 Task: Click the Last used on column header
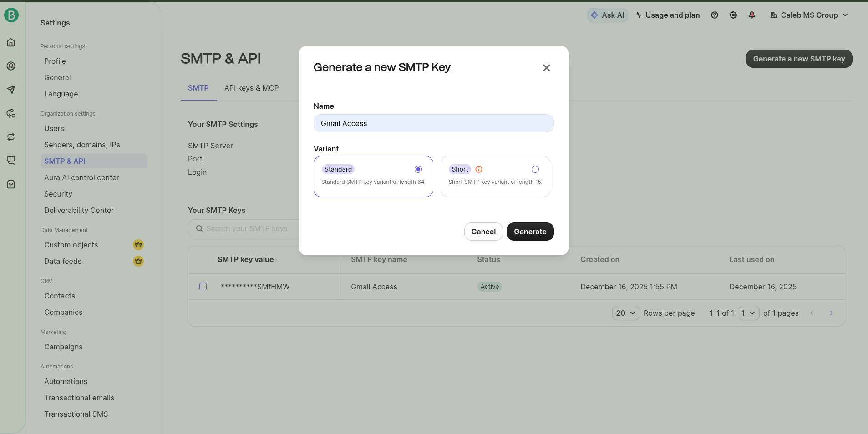[x=751, y=259]
